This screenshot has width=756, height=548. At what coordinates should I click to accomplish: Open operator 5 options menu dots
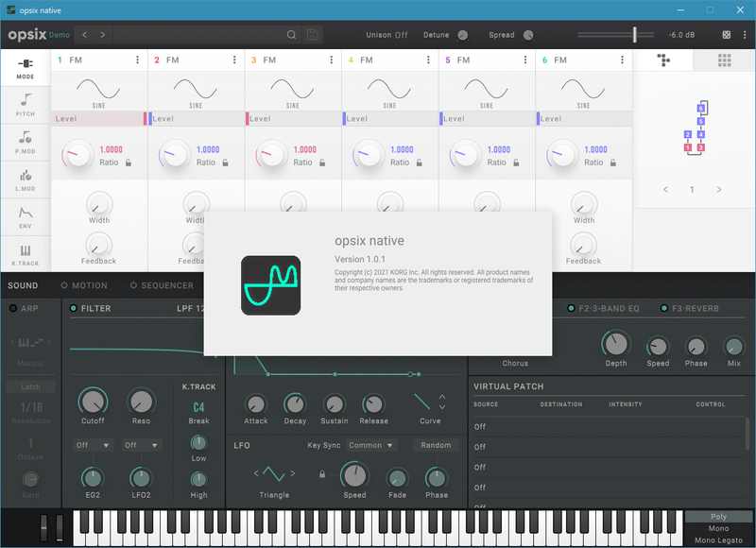525,60
